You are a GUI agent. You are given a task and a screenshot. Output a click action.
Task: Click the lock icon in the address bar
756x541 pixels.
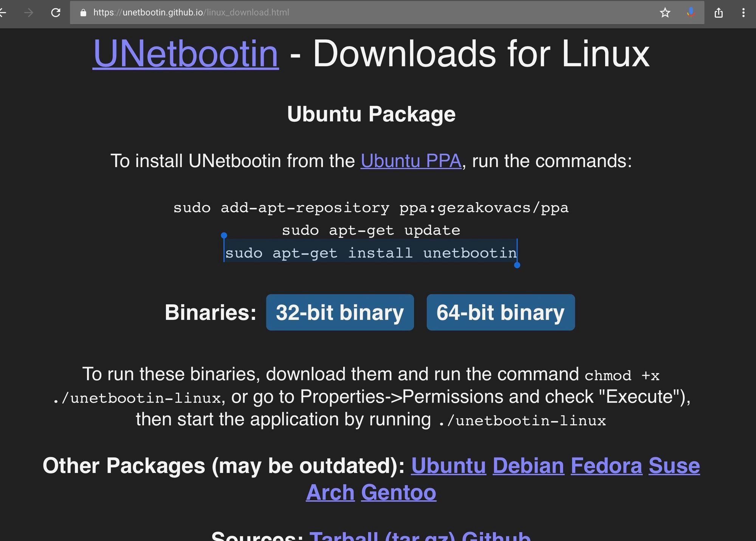[84, 13]
